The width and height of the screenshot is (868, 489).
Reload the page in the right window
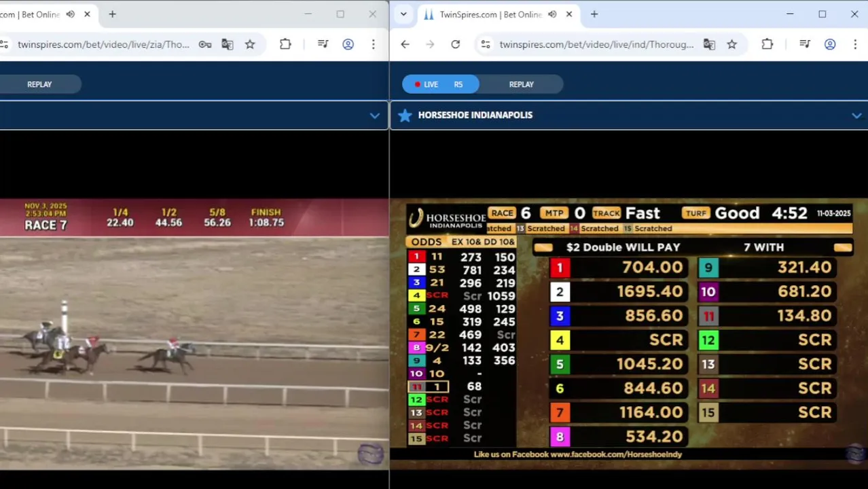pyautogui.click(x=455, y=44)
